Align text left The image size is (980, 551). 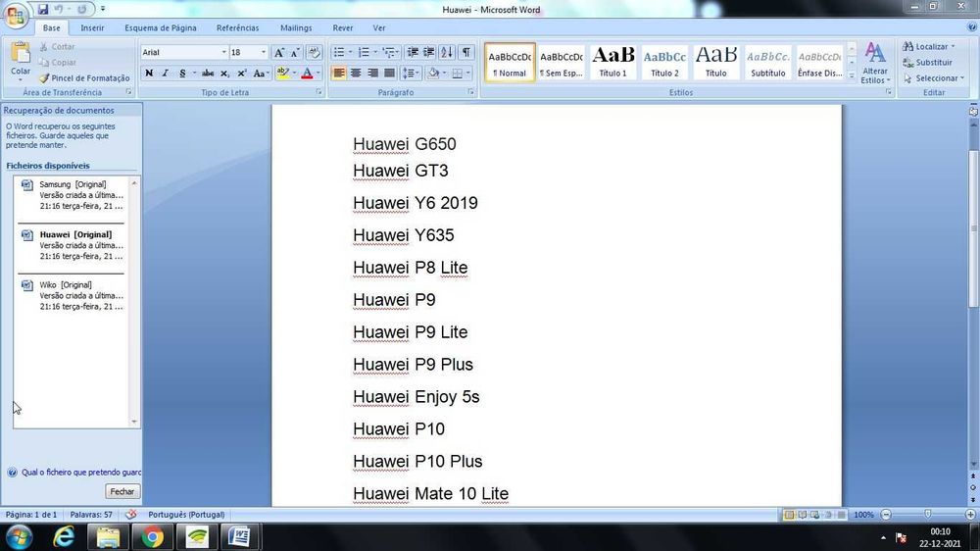[x=339, y=74]
